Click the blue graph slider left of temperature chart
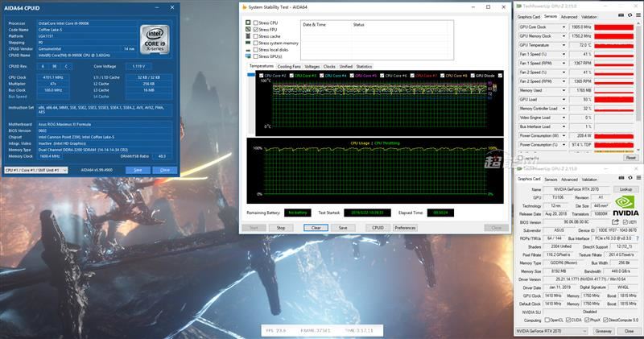Viewport: 644px width, 339px height. pos(251,75)
